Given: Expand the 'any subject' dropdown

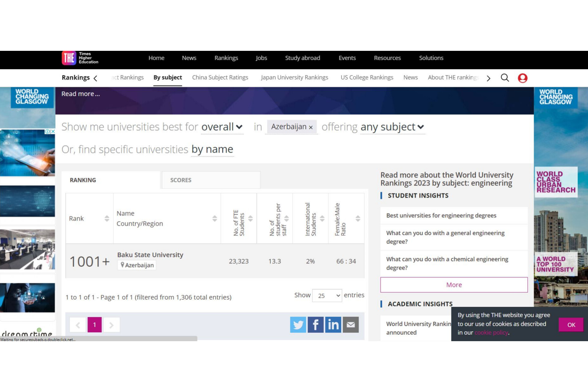Looking at the screenshot, I should point(392,127).
